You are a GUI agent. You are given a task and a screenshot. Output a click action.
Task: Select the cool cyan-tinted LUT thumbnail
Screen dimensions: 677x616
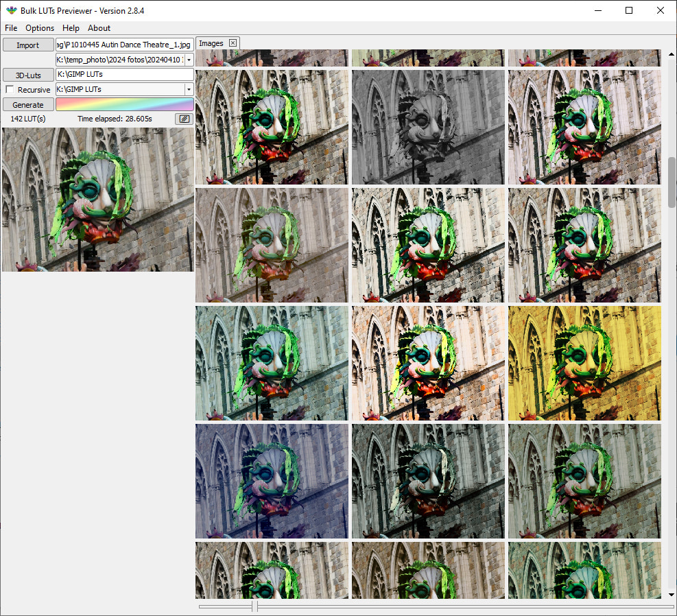272,363
